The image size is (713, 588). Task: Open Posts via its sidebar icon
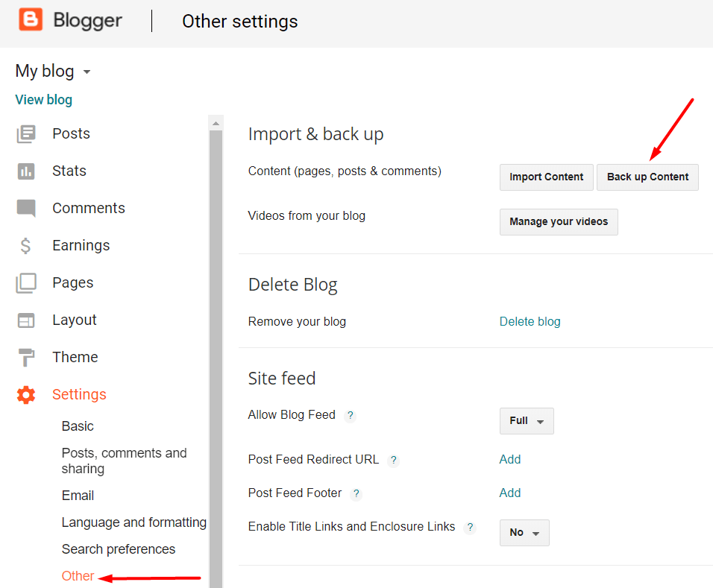pyautogui.click(x=26, y=134)
